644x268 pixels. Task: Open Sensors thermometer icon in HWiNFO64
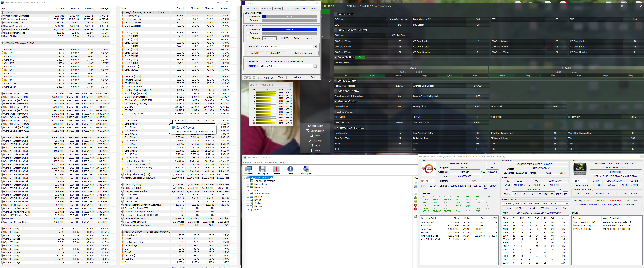(x=276, y=169)
